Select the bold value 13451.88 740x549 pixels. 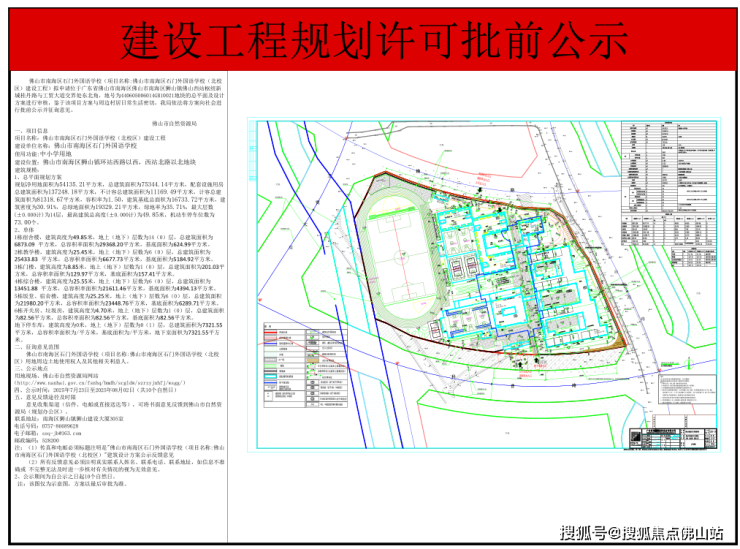click(26, 288)
